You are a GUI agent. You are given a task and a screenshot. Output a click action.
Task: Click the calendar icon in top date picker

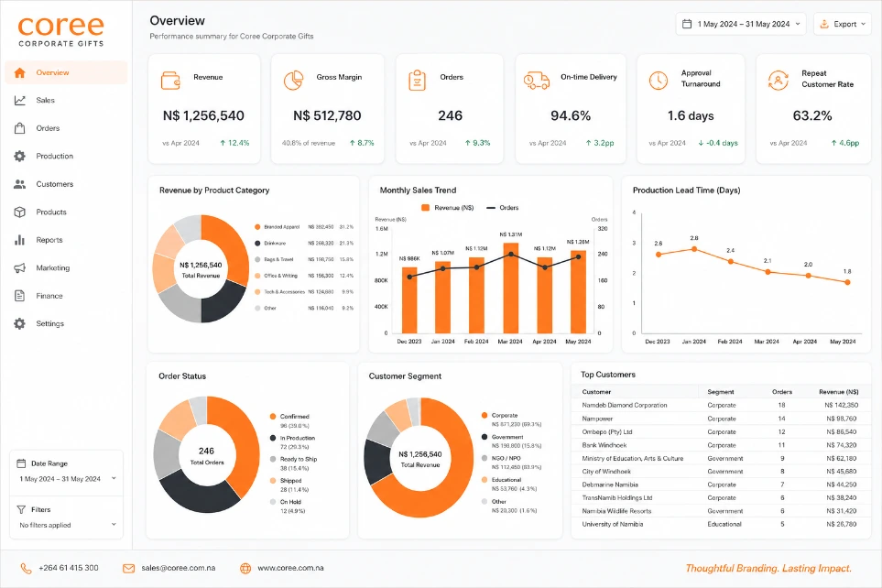[687, 24]
